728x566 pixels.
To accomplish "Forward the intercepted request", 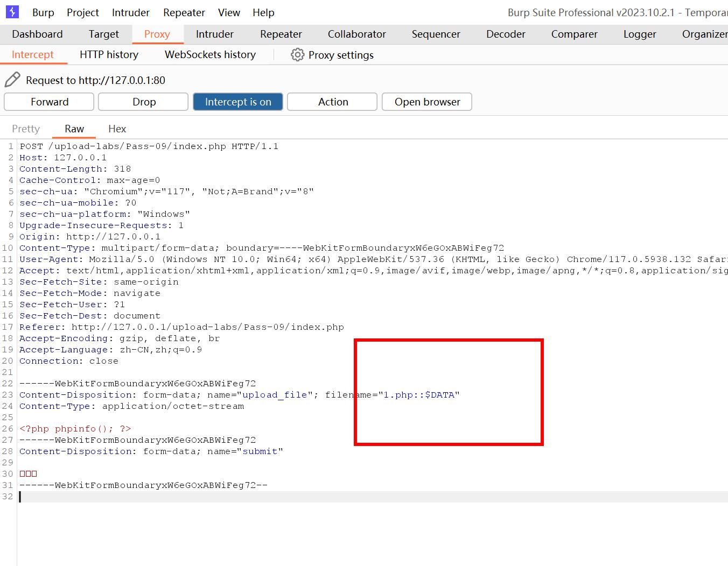I will [49, 102].
